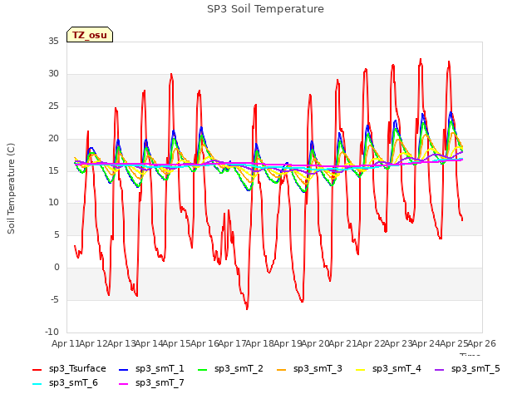Click the SP3 Soil Temperature chart title
This screenshot has height=399, width=532.
pyautogui.click(x=265, y=9)
